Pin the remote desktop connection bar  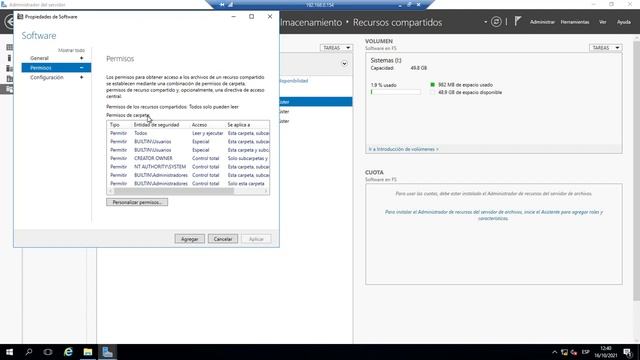coord(222,4)
